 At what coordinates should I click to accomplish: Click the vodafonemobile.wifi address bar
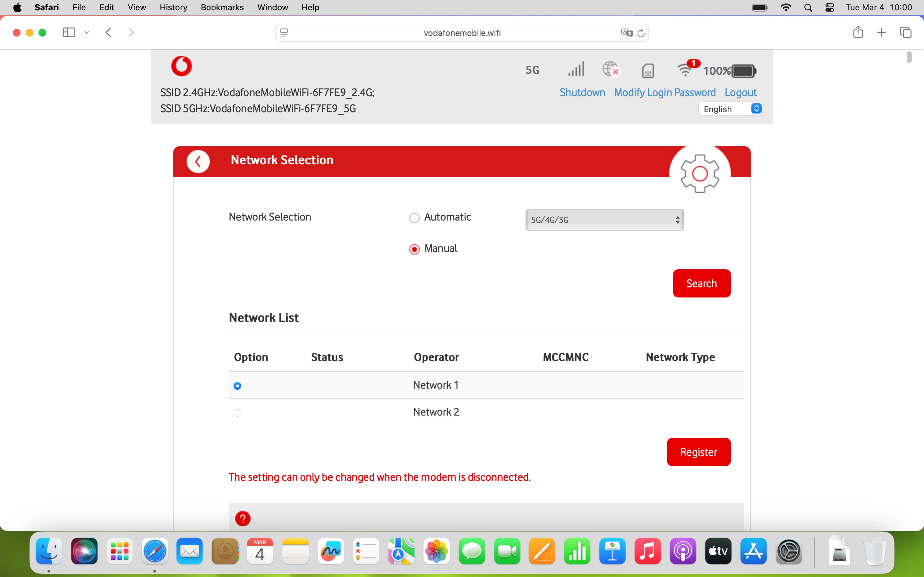pos(462,32)
